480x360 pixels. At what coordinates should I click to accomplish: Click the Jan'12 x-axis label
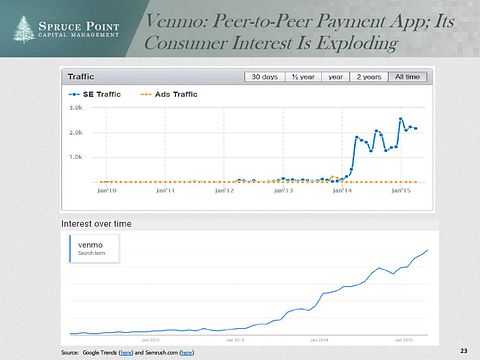(224, 190)
